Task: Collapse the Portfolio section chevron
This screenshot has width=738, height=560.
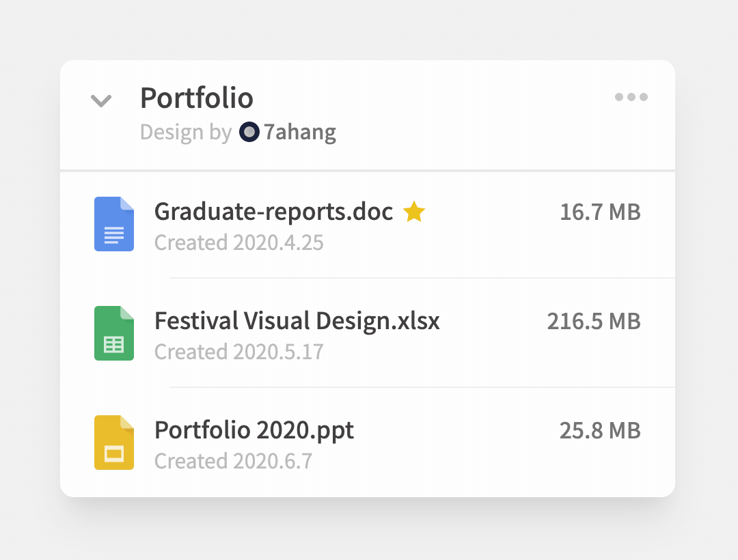Action: click(101, 100)
